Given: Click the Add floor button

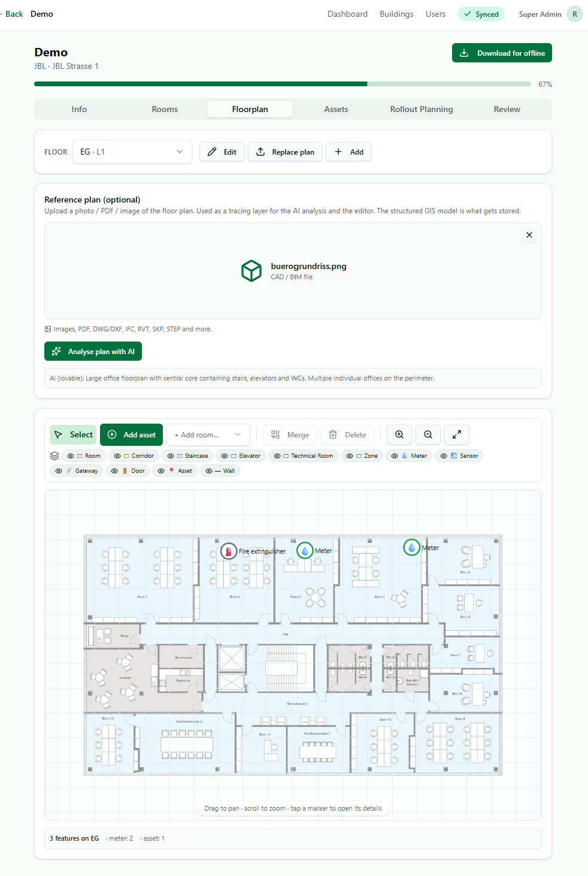Looking at the screenshot, I should coord(348,152).
